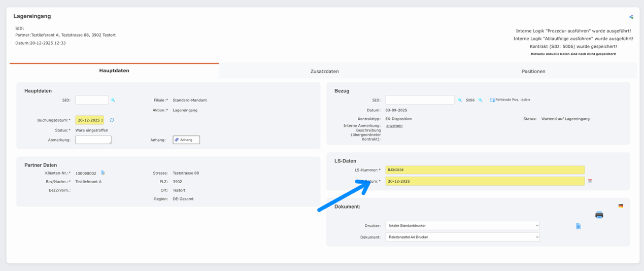Open the client document icon next to Klienten-Nr.
This screenshot has width=644, height=271.
point(103,173)
